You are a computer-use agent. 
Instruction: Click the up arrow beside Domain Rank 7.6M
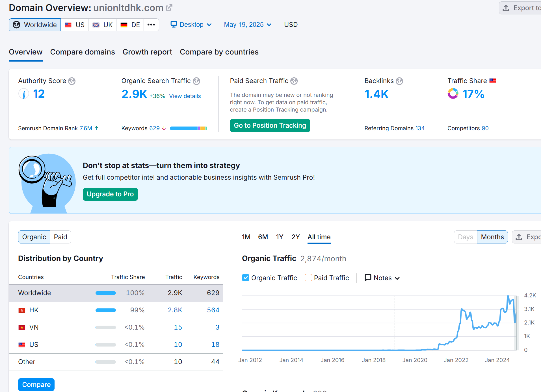point(96,128)
